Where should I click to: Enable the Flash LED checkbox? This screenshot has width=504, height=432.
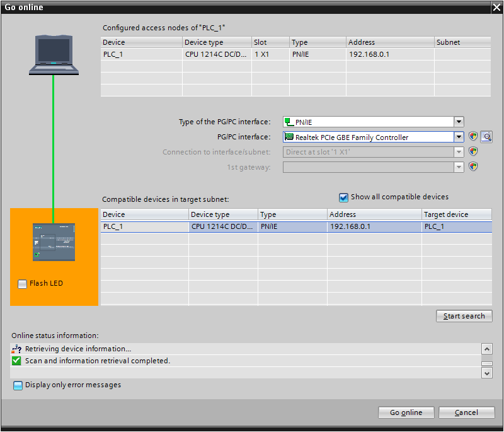(x=21, y=284)
